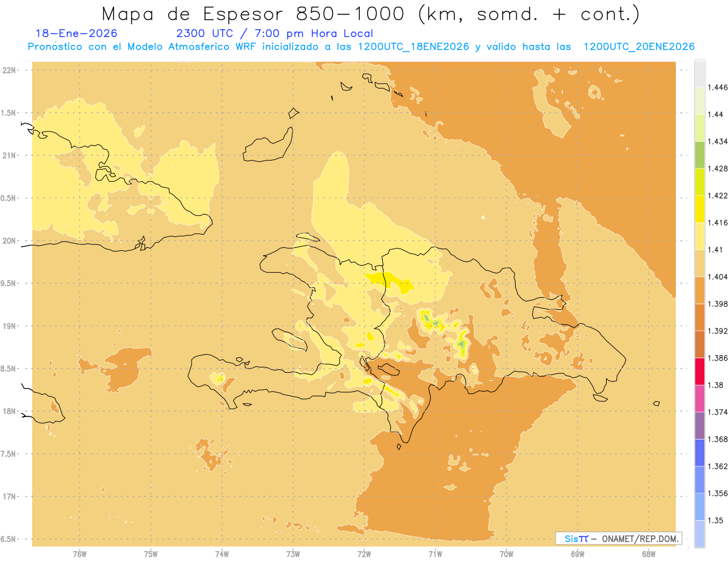Screen dimensions: 728x562
Task: Click the colorbar value '1.35'
Action: tap(715, 520)
